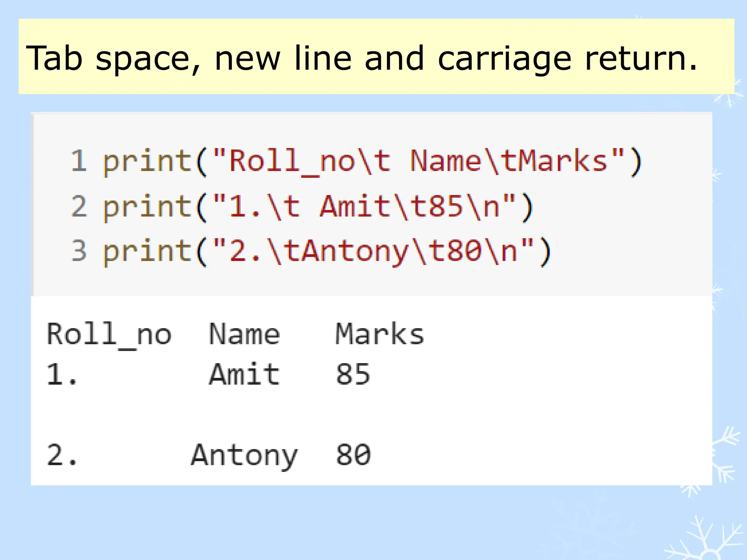Click '80' in the output

click(353, 455)
